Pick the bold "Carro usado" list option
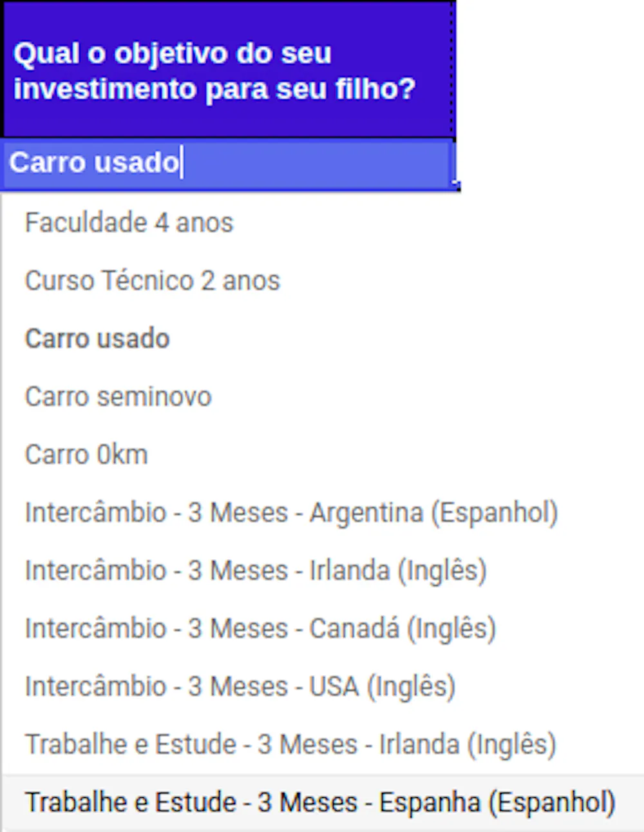644x832 pixels. [97, 339]
